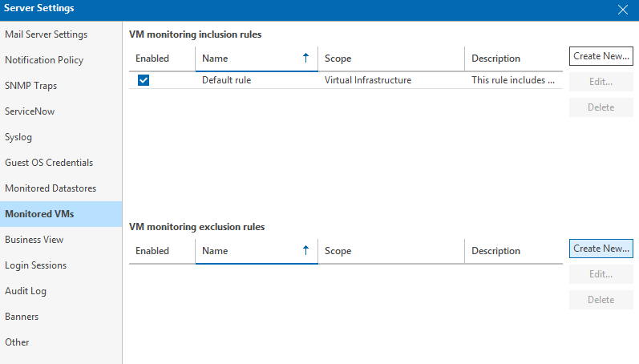Edit the selected inclusion rule

coord(601,82)
